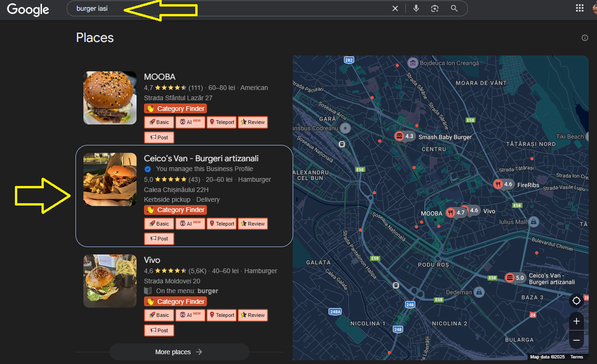Select the MOOBA 4.7 map pin
Image resolution: width=597 pixels, height=364 pixels.
tap(456, 213)
